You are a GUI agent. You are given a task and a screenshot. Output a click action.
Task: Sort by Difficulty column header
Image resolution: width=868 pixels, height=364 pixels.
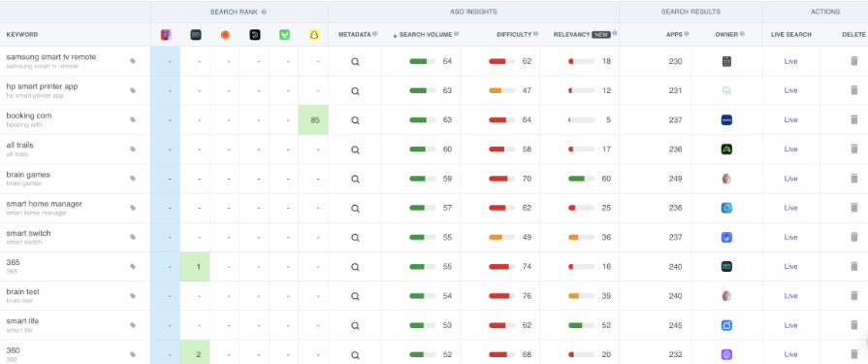514,34
